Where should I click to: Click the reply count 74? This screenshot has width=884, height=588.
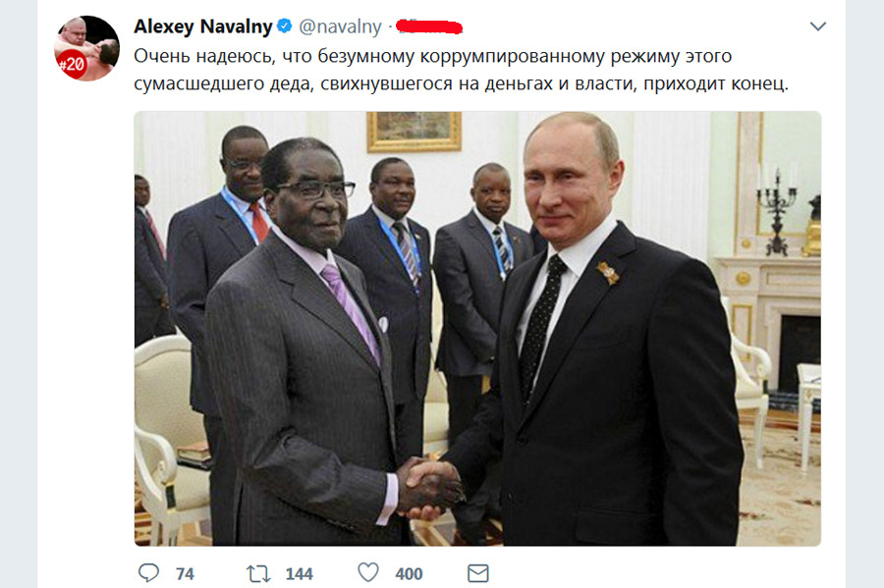pyautogui.click(x=185, y=574)
